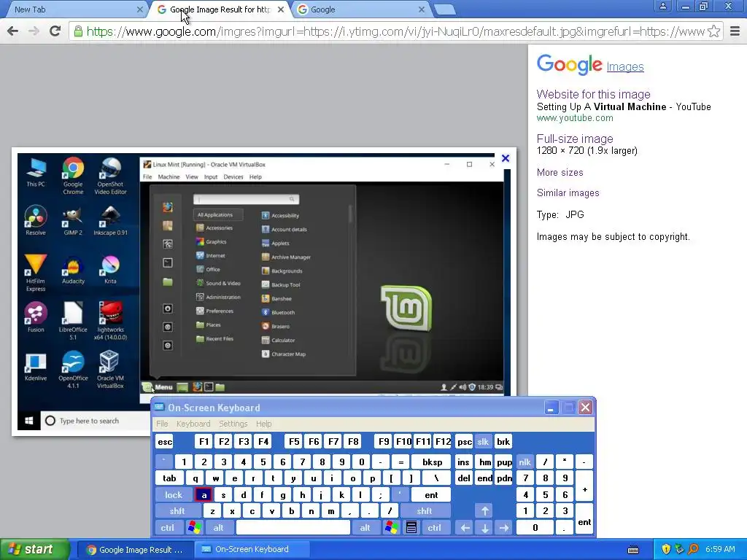
Task: Click the On-Screen Keyboard title bar icon
Action: coord(159,407)
